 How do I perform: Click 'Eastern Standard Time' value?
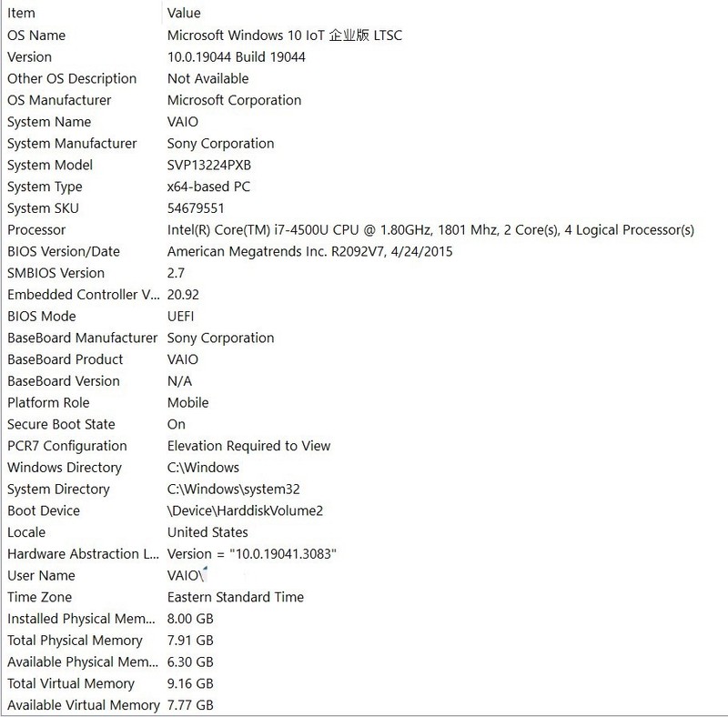(x=236, y=597)
